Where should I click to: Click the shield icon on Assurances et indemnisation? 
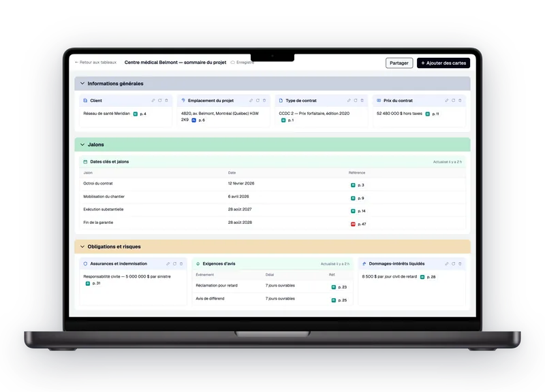85,263
